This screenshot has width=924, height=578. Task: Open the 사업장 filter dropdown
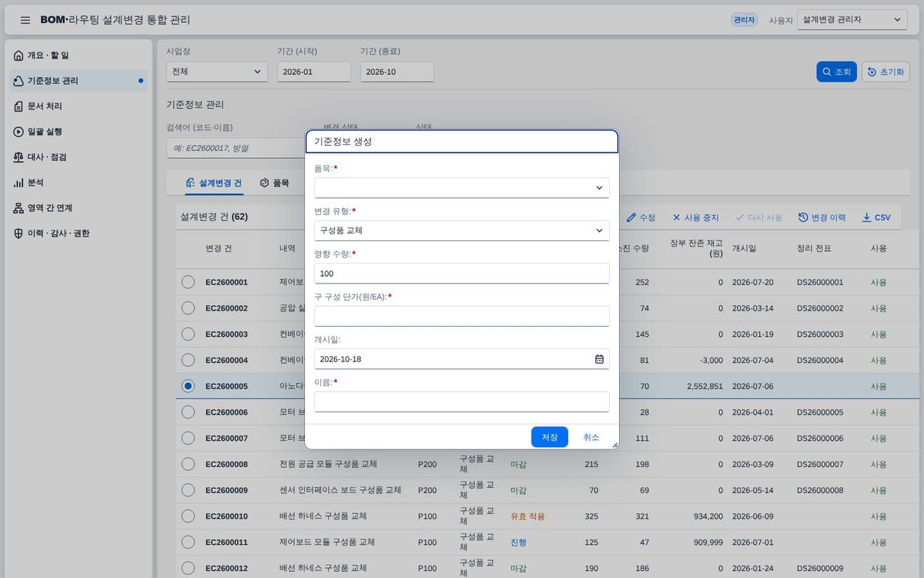coord(217,72)
